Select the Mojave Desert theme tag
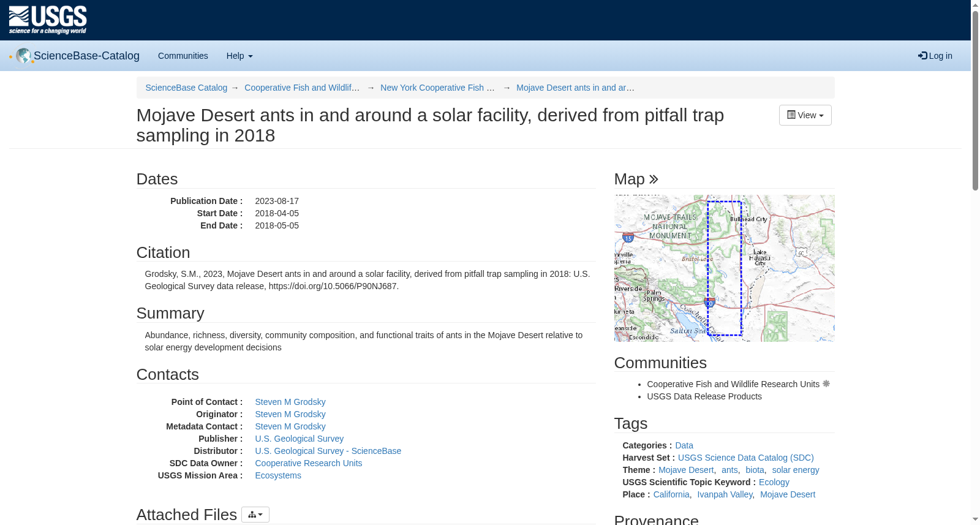Image resolution: width=980 pixels, height=525 pixels. (x=686, y=470)
